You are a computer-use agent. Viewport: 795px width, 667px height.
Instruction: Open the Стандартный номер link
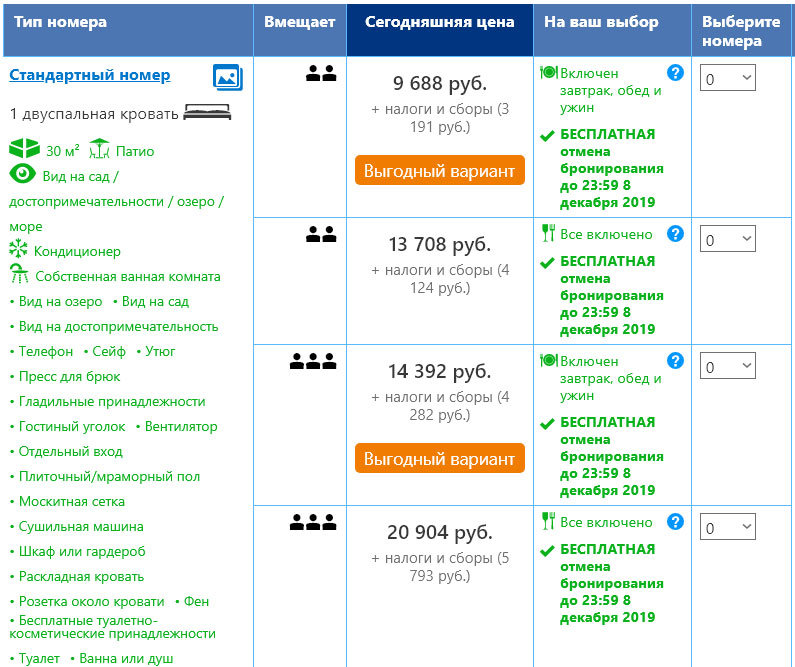click(x=90, y=75)
